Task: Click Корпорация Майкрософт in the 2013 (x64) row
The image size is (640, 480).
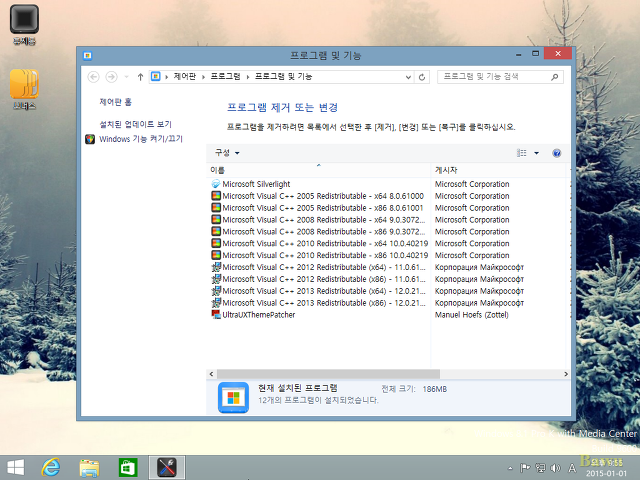Action: [x=479, y=291]
